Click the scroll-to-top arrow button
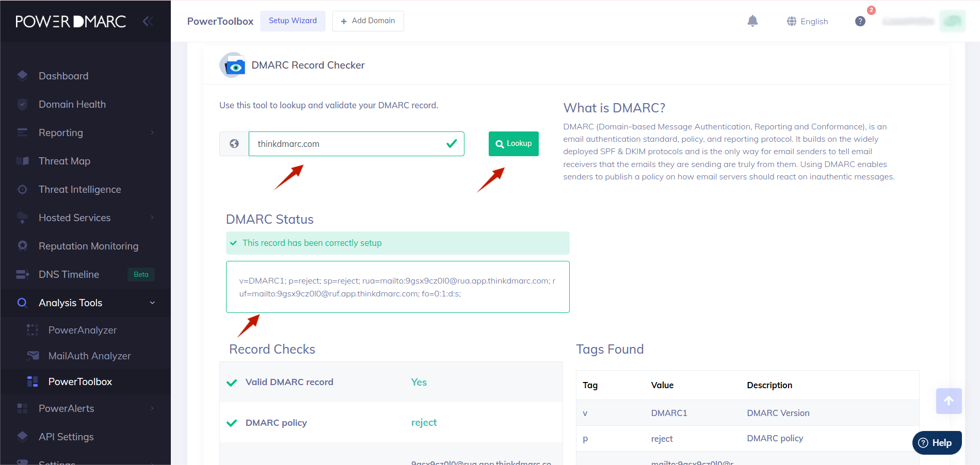Image resolution: width=980 pixels, height=465 pixels. click(x=949, y=401)
